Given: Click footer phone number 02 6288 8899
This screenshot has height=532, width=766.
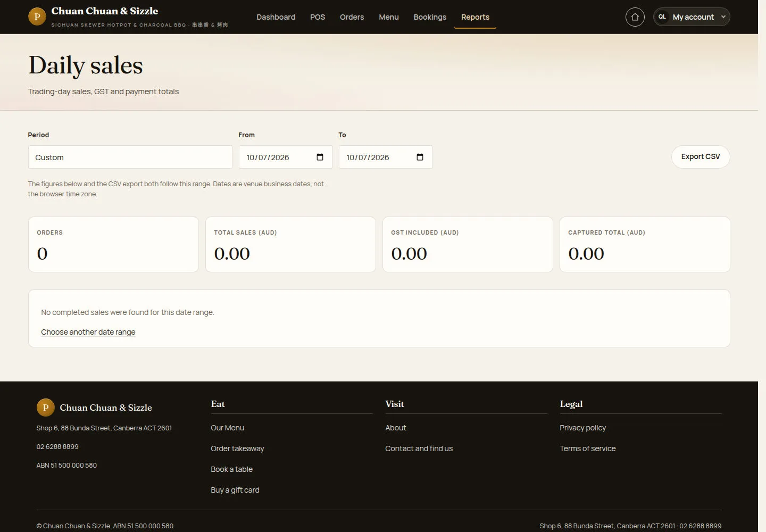Looking at the screenshot, I should [57, 447].
